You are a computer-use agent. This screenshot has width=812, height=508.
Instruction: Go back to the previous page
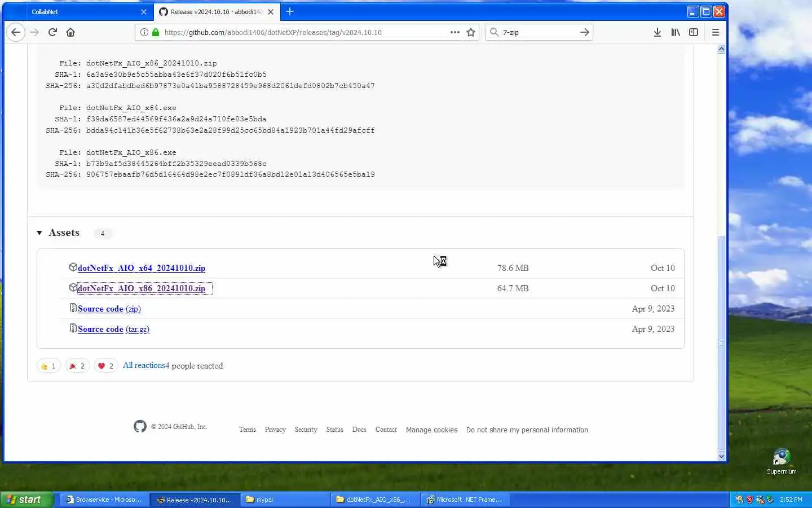tap(16, 32)
